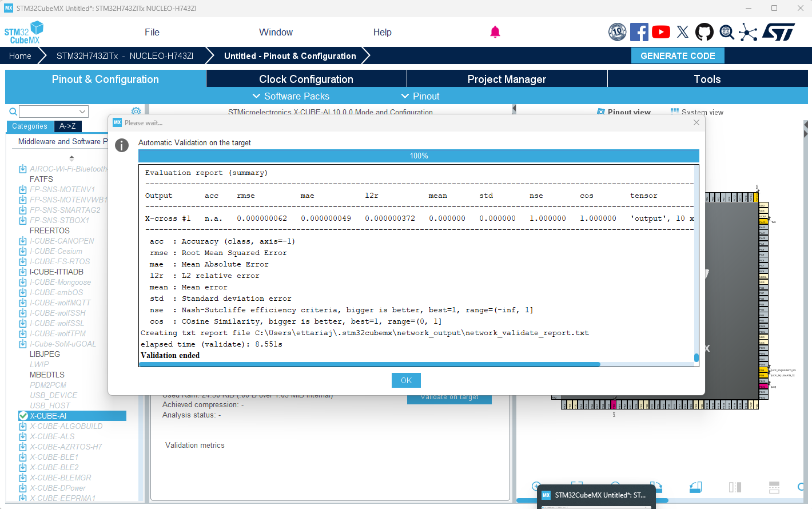Click the GENERATE CODE button
812x509 pixels.
[x=678, y=55]
